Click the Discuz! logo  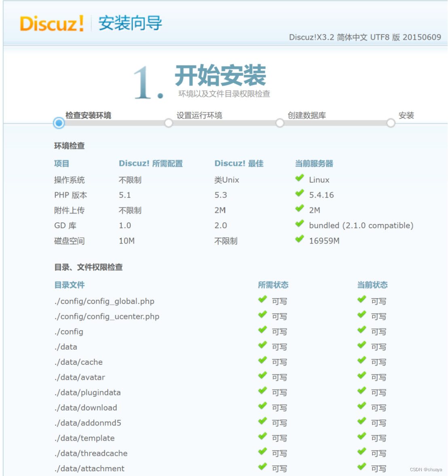pos(52,23)
